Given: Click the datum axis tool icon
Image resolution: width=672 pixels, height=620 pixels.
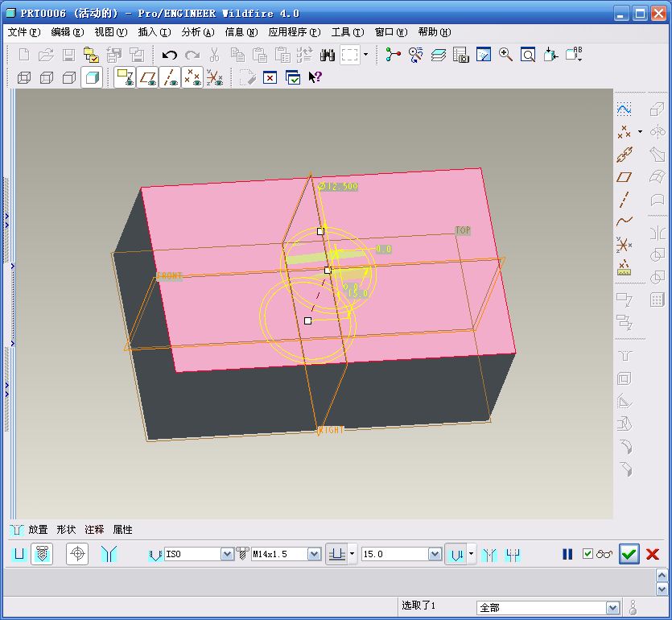Looking at the screenshot, I should (x=625, y=200).
